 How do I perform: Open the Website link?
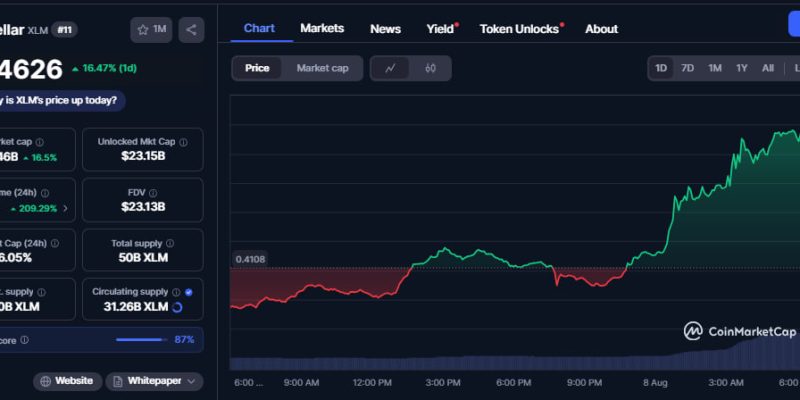[67, 381]
